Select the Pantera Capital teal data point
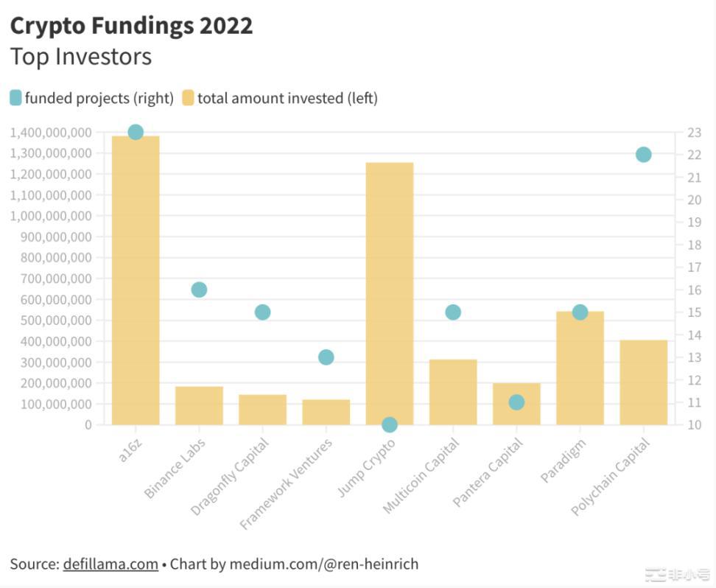Screen dimensions: 716x588 (x=516, y=402)
